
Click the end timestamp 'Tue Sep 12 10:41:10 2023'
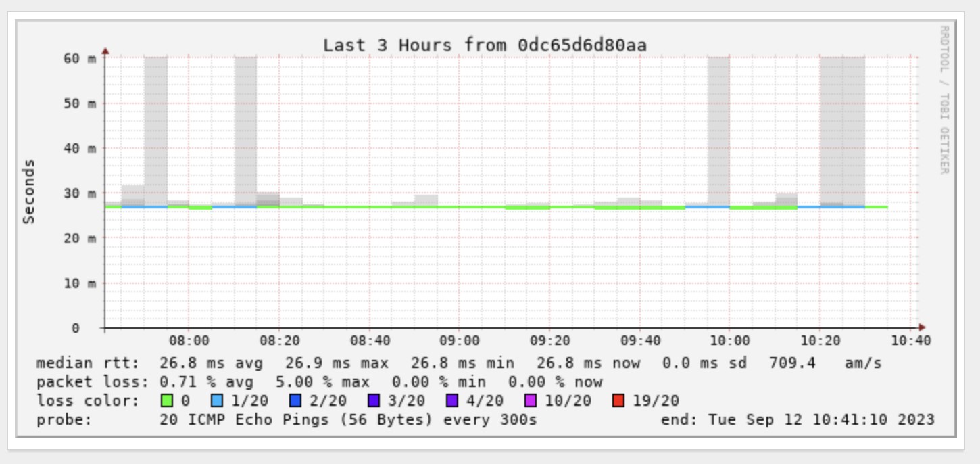(821, 420)
